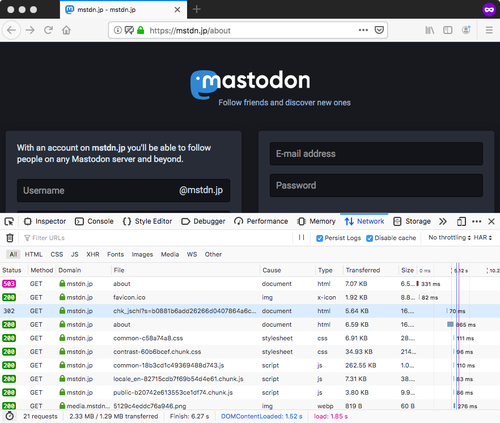Activate the element picker in DevTools
Viewport: 500px width, 423px height.
pos(9,221)
